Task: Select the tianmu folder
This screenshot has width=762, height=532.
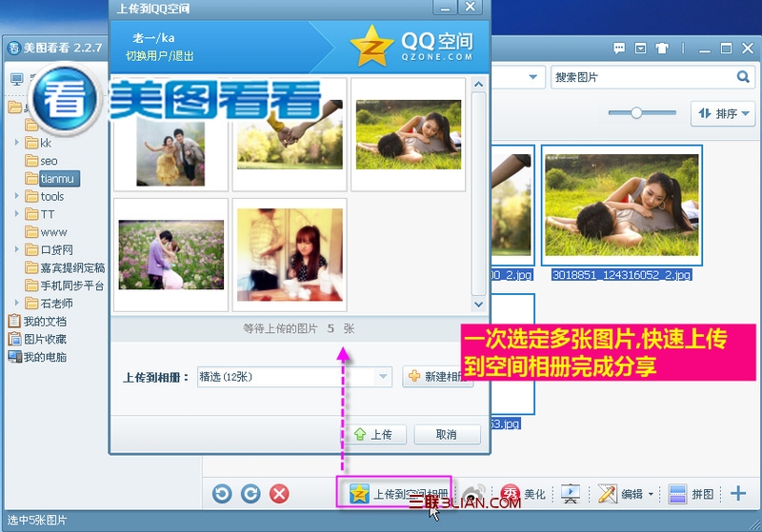Action: click(x=52, y=179)
